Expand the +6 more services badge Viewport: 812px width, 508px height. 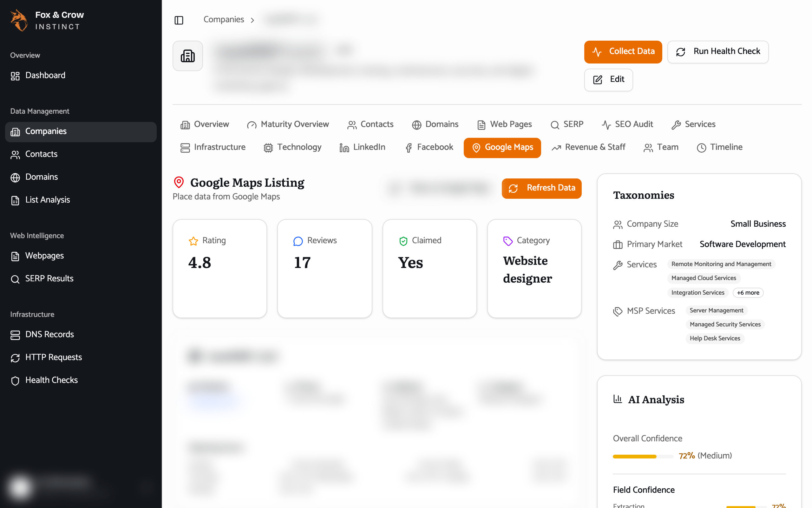[x=748, y=293]
